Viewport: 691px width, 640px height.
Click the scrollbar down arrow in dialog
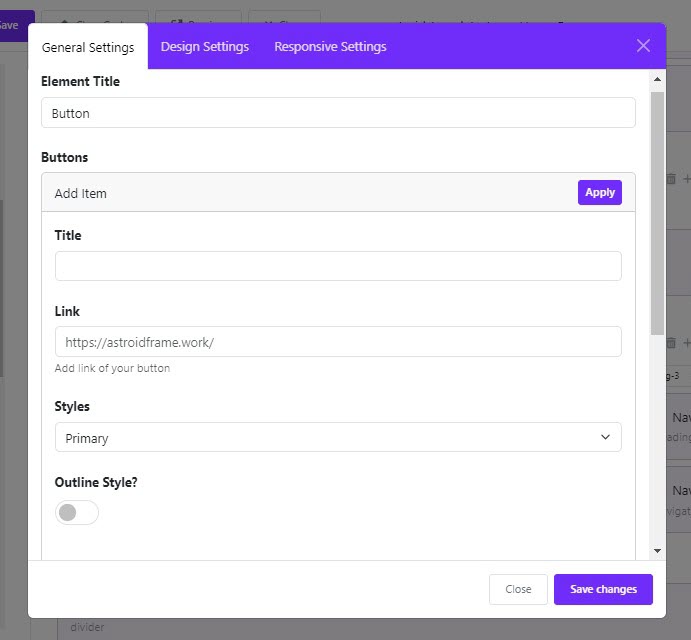[657, 551]
